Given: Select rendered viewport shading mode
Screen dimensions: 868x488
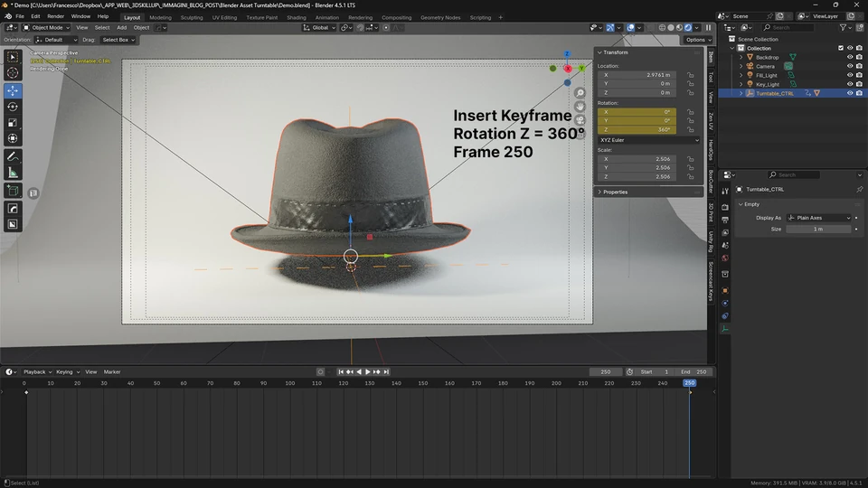Looking at the screenshot, I should [x=688, y=28].
